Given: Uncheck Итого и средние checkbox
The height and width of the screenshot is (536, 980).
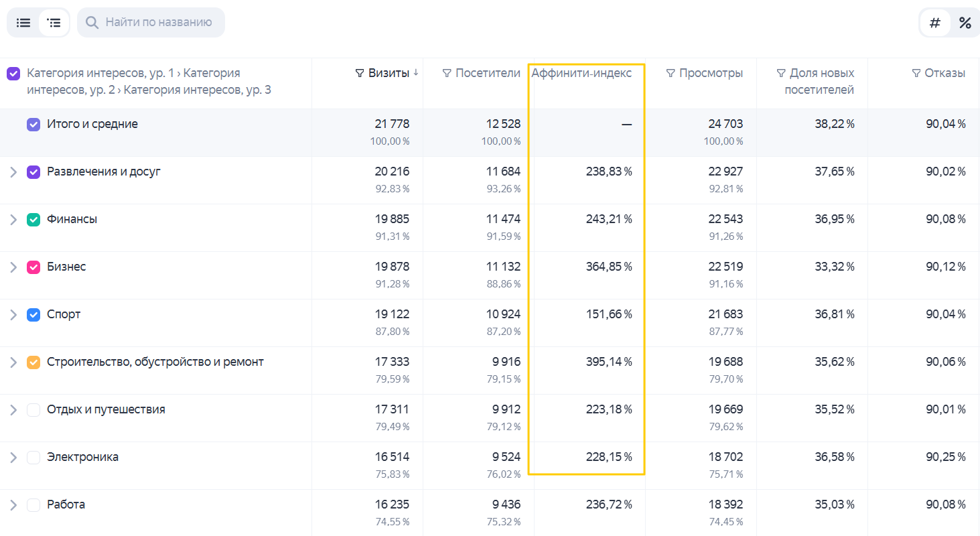Looking at the screenshot, I should (33, 125).
